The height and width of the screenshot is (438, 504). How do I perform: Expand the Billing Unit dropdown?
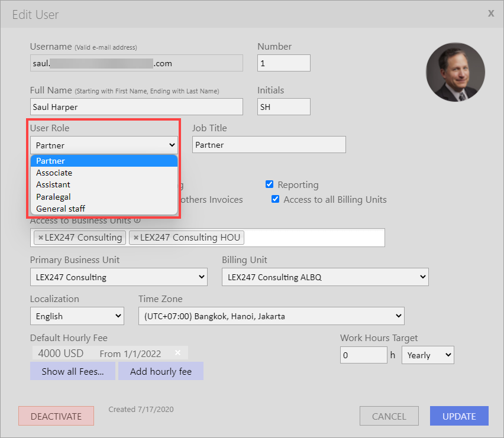[325, 277]
